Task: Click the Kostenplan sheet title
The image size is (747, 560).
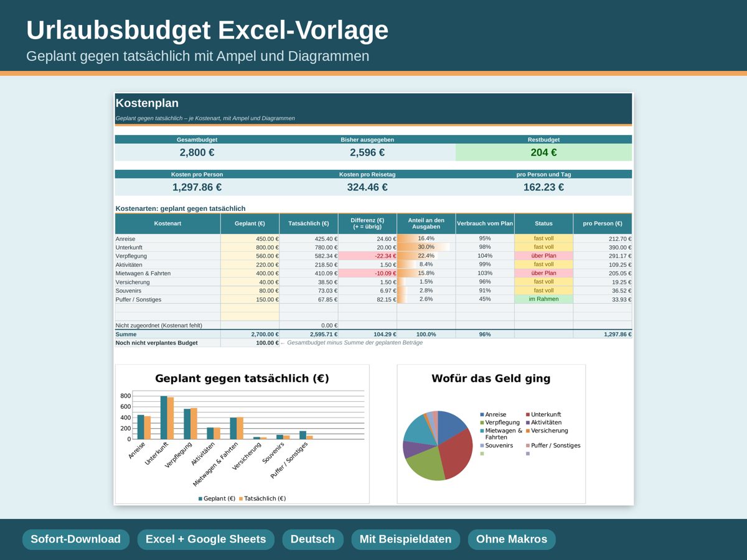Action: click(148, 103)
